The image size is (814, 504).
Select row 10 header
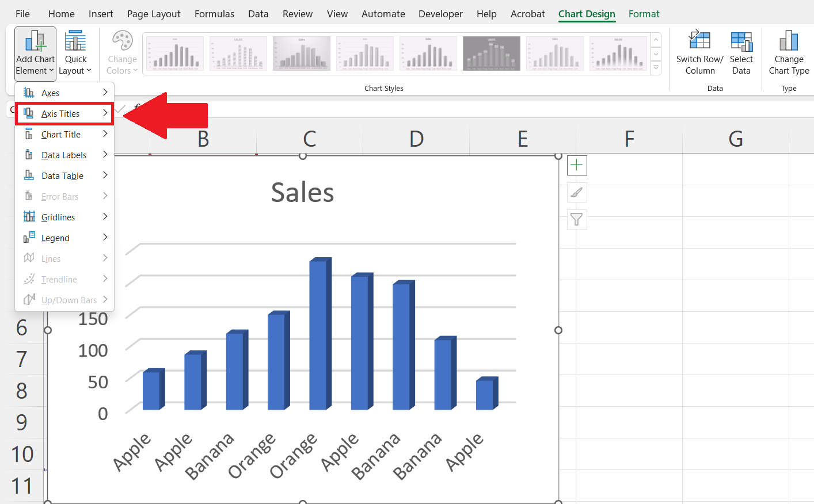click(22, 454)
